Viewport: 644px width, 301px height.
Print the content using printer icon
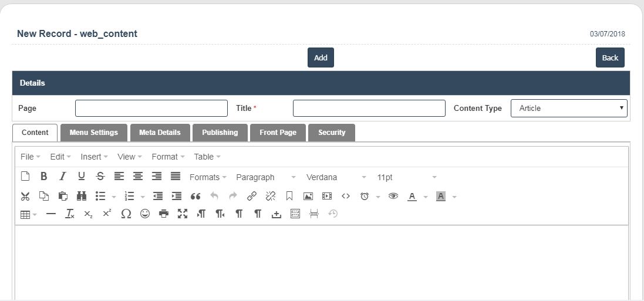[164, 214]
